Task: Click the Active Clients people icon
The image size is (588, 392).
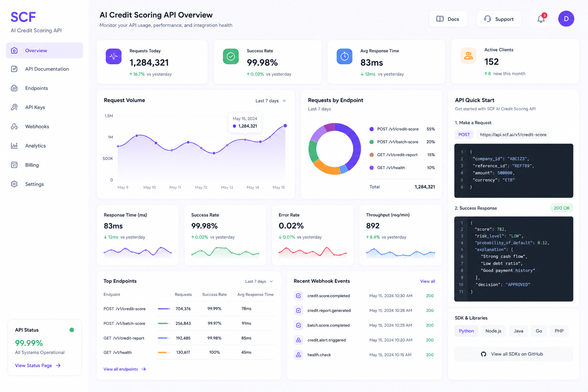Action: tap(468, 56)
